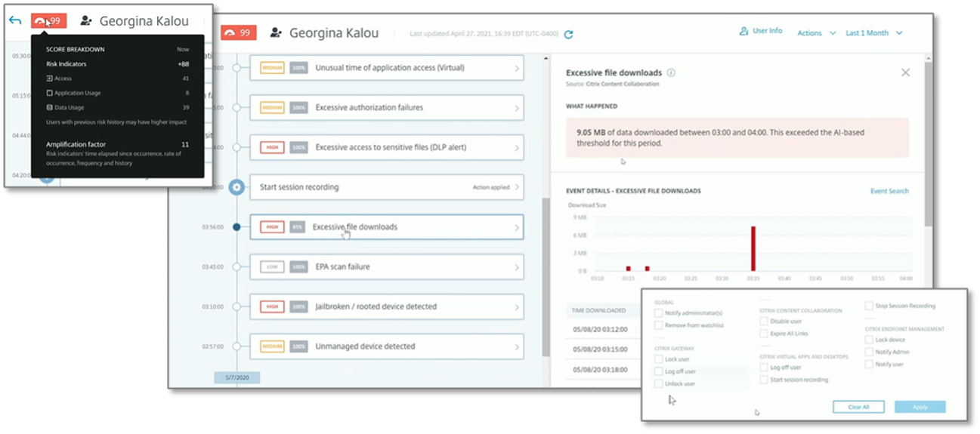Expand the EPA scan failure chevron
The width and height of the screenshot is (980, 434).
[517, 267]
